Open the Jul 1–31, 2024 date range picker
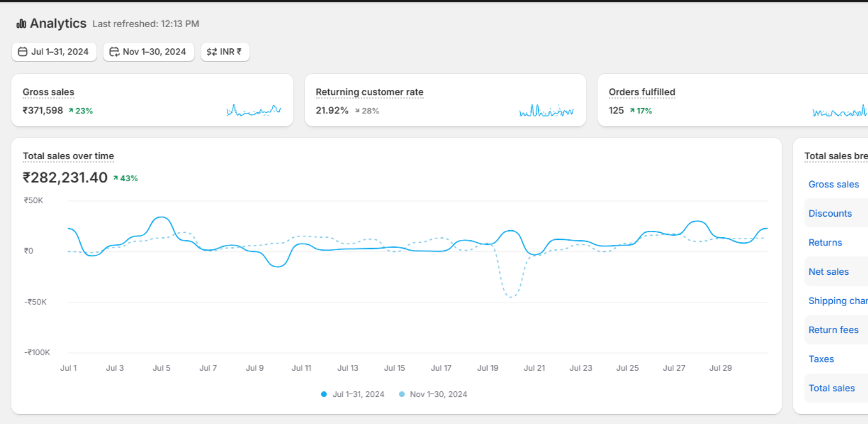The width and height of the screenshot is (868, 424). coord(54,52)
